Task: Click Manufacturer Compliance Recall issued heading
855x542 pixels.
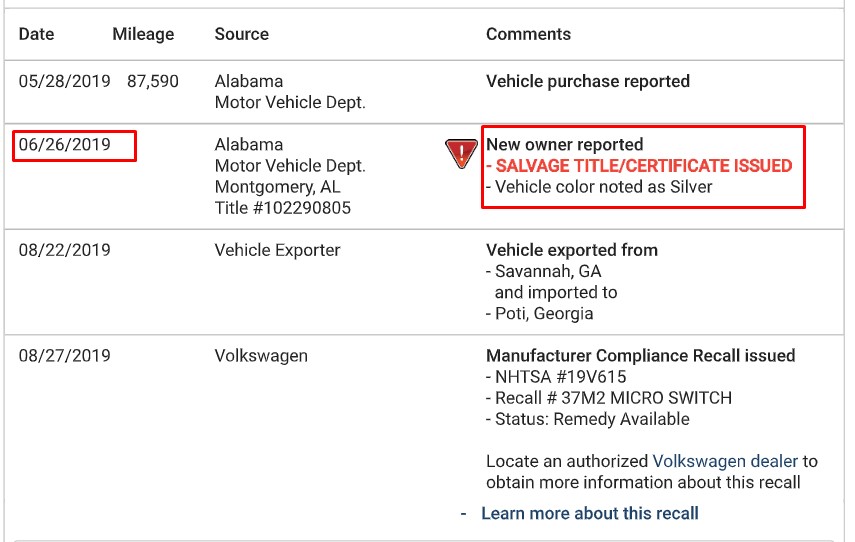Action: (x=640, y=356)
